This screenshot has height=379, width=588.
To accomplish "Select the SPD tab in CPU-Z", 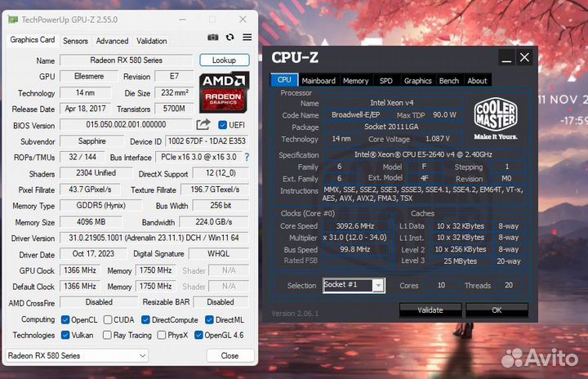I will [385, 81].
